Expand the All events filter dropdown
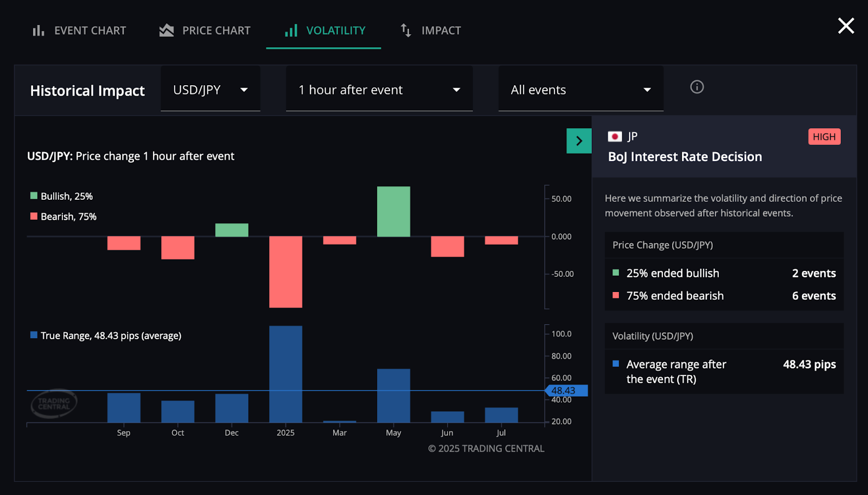The height and width of the screenshot is (495, 868). coord(580,90)
